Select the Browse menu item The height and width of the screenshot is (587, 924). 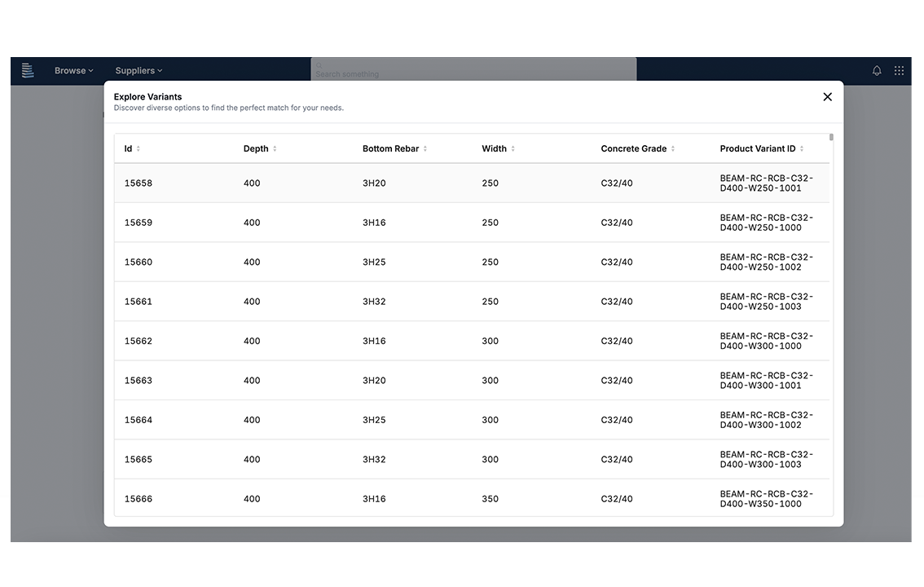pos(69,70)
